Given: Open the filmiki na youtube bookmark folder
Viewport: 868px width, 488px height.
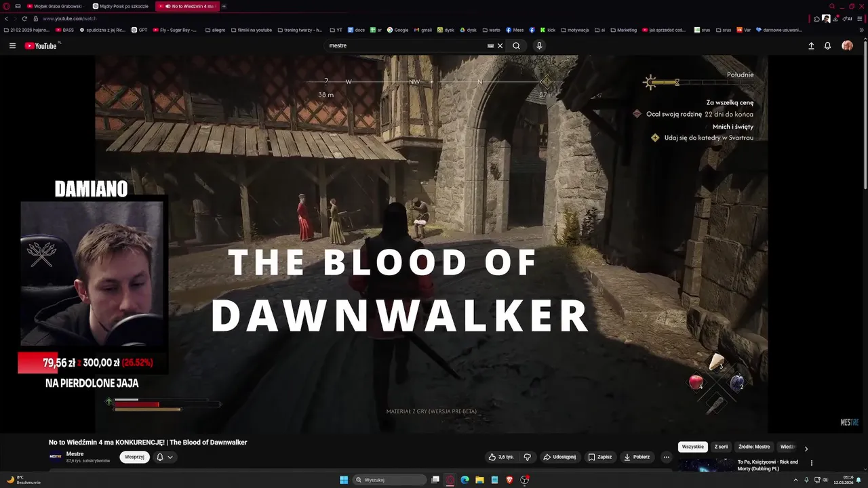Looking at the screenshot, I should (x=251, y=30).
